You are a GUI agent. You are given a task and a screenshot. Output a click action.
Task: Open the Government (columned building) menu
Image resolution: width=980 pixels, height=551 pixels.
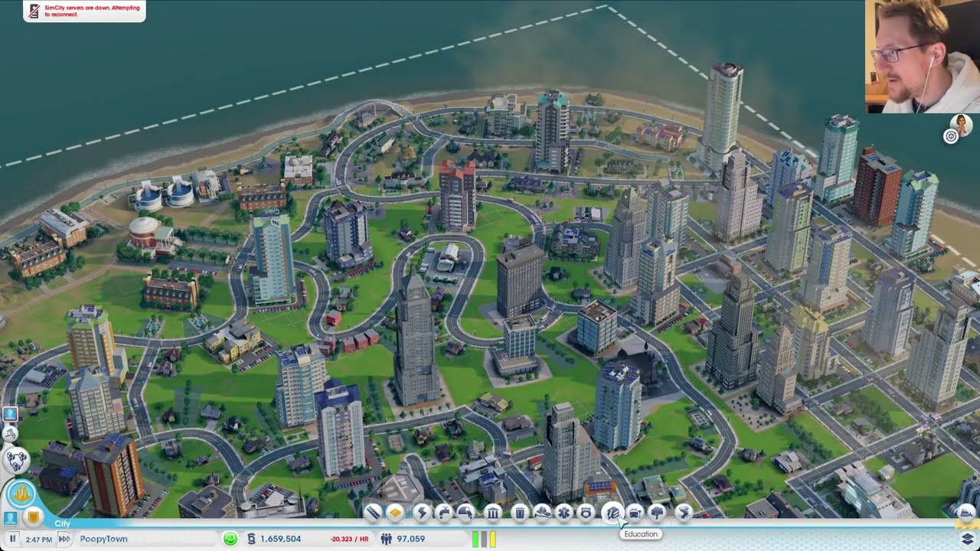tap(493, 513)
